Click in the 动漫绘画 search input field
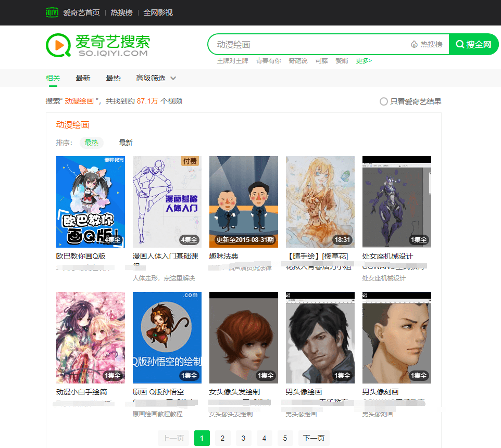This screenshot has width=501, height=448. point(307,45)
